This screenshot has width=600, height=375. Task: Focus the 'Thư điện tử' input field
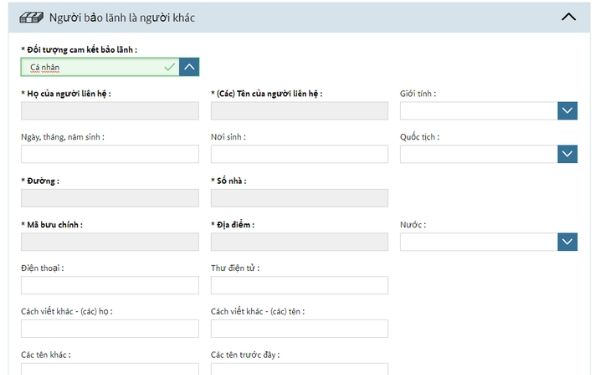pyautogui.click(x=299, y=285)
